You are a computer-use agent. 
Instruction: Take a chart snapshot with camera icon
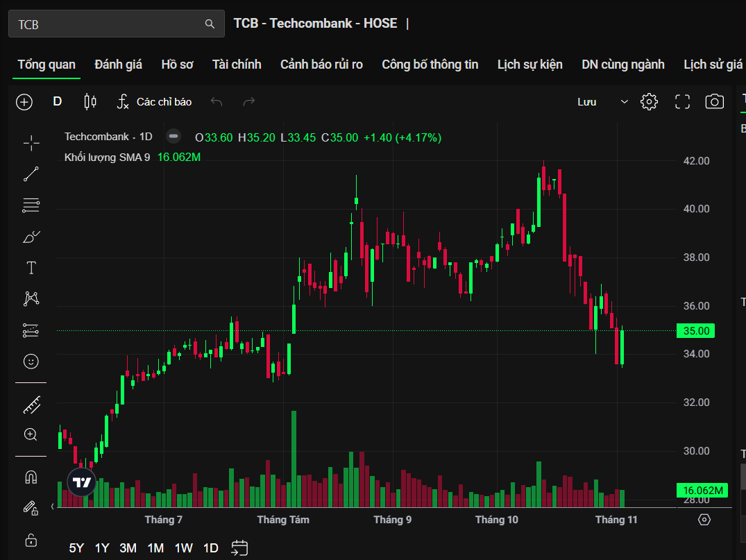pos(714,102)
